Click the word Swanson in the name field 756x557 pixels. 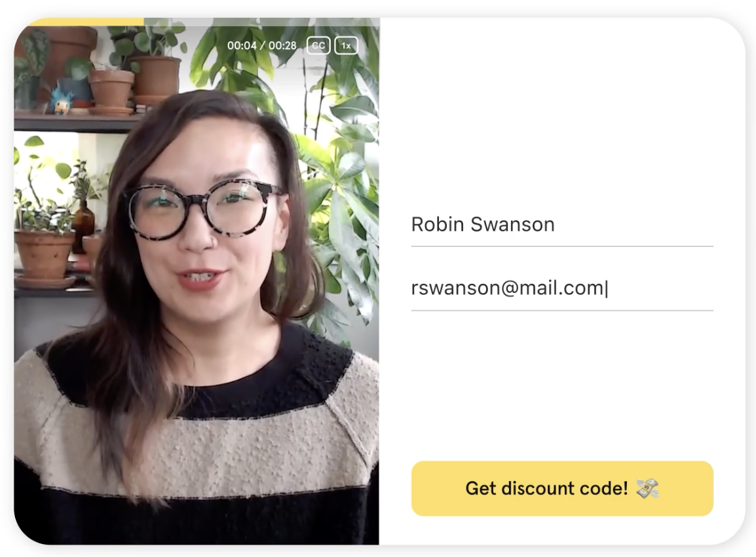512,225
